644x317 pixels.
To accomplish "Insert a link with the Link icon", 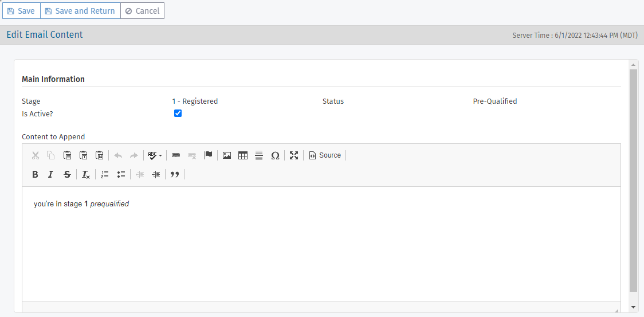I will (176, 155).
